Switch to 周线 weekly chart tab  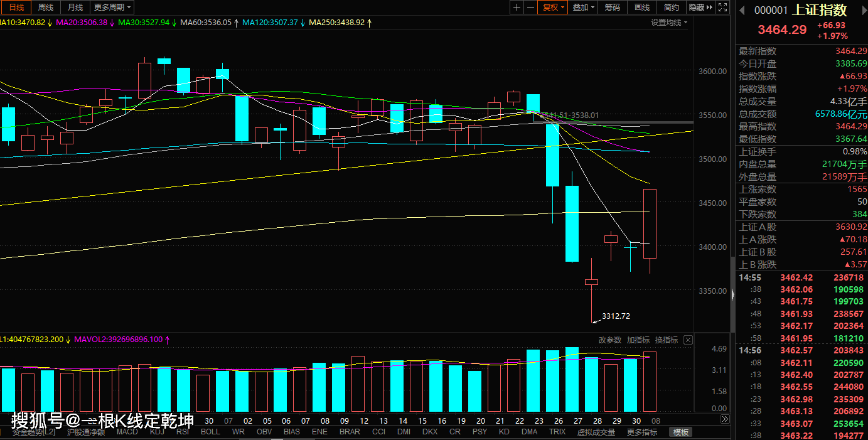pos(46,8)
